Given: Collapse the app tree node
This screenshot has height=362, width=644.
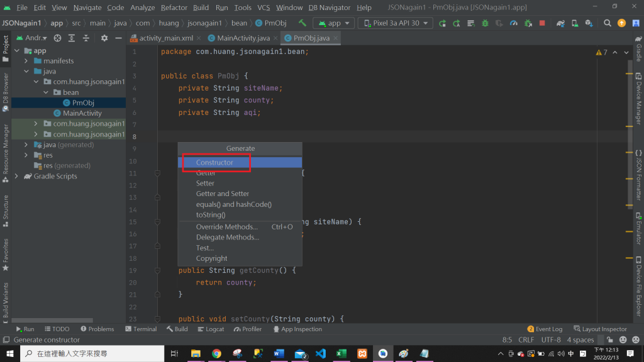Looking at the screenshot, I should pos(17,50).
